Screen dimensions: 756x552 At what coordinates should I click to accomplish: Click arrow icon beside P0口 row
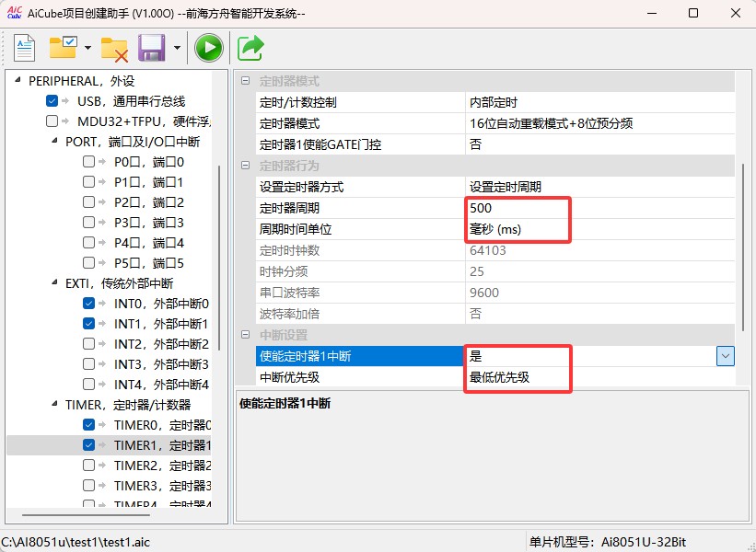click(102, 162)
